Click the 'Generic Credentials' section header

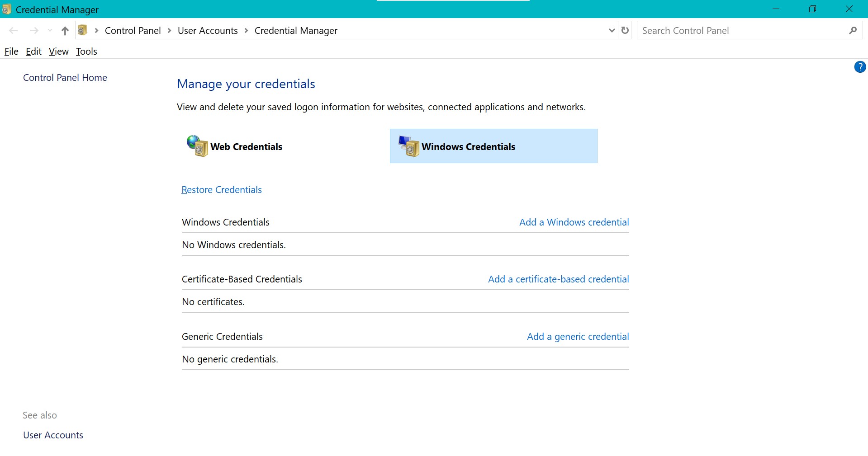click(x=222, y=337)
